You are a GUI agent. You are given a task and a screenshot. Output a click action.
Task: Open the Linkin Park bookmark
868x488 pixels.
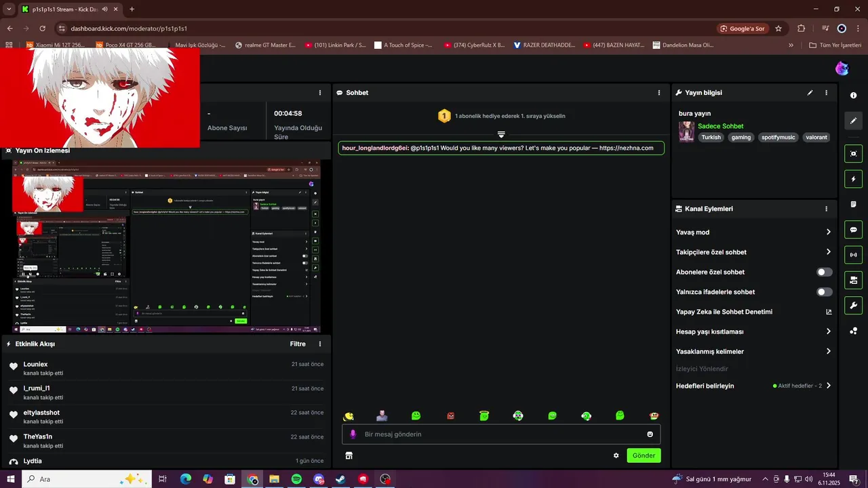coord(336,45)
